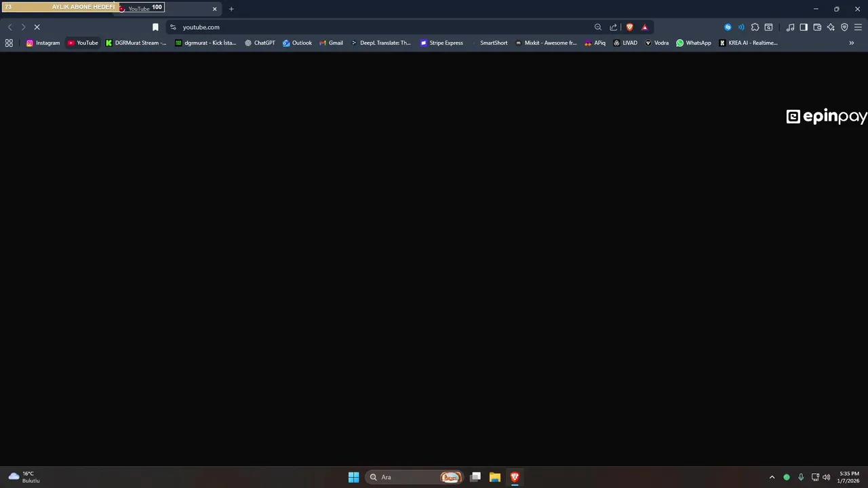Open DeepL Translate bookmark
Screen dimensions: 868x488
tap(380, 43)
